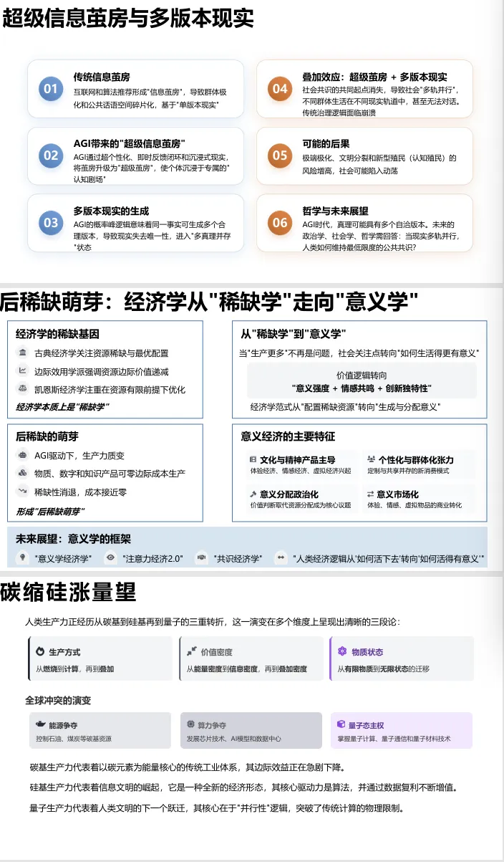Click the robot icon beside AGI驱动下
This screenshot has width=504, height=862.
point(23,454)
